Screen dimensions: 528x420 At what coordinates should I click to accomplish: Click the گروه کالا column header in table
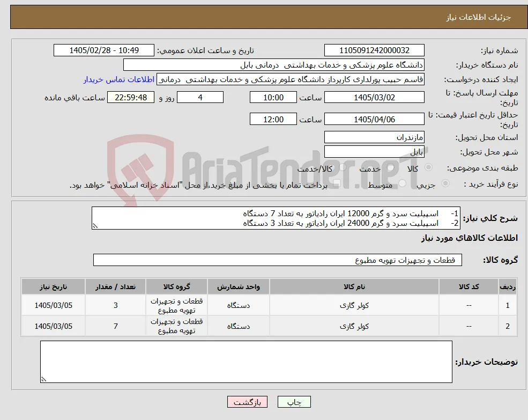pos(176,286)
